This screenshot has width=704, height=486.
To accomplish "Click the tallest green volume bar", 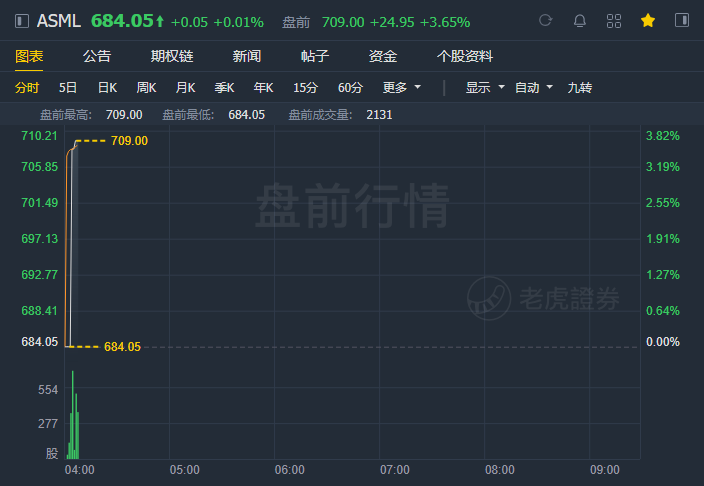I will coord(73,415).
